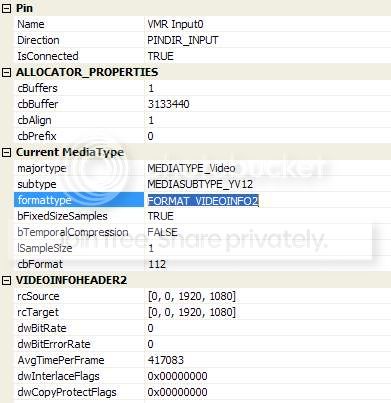Select the AvgTimePerFrame property label

pyautogui.click(x=61, y=360)
